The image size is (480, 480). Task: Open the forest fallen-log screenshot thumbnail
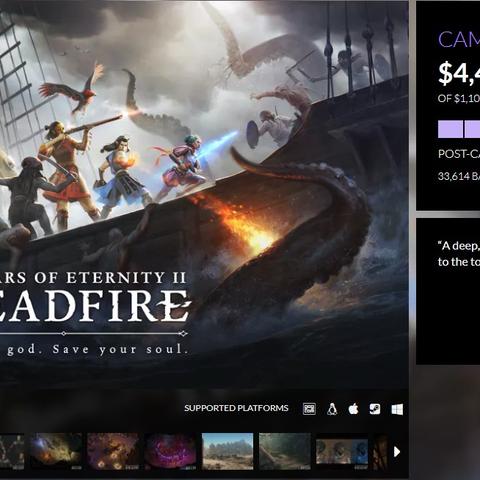[285, 451]
